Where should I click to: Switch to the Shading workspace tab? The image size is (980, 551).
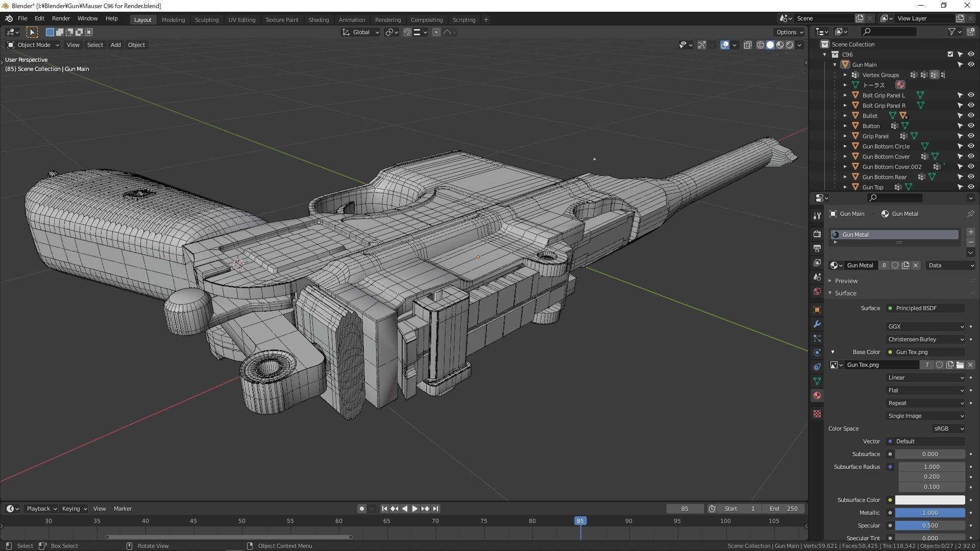click(x=318, y=19)
